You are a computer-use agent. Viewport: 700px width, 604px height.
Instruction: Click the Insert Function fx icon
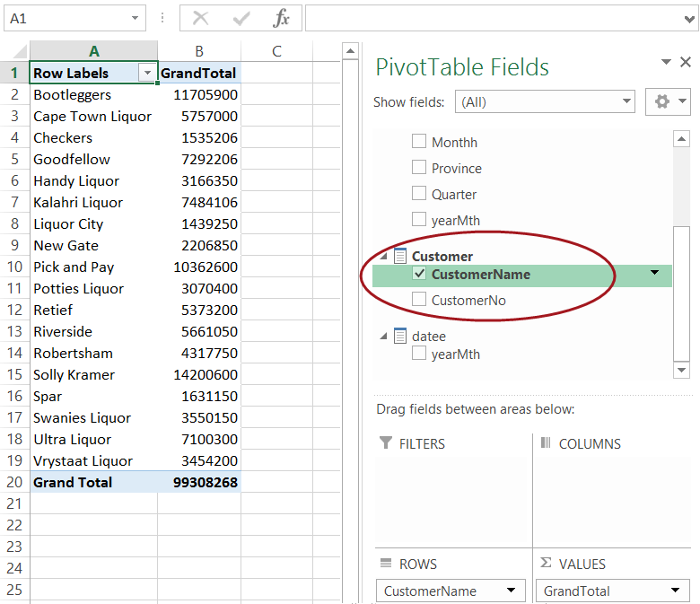(x=281, y=18)
